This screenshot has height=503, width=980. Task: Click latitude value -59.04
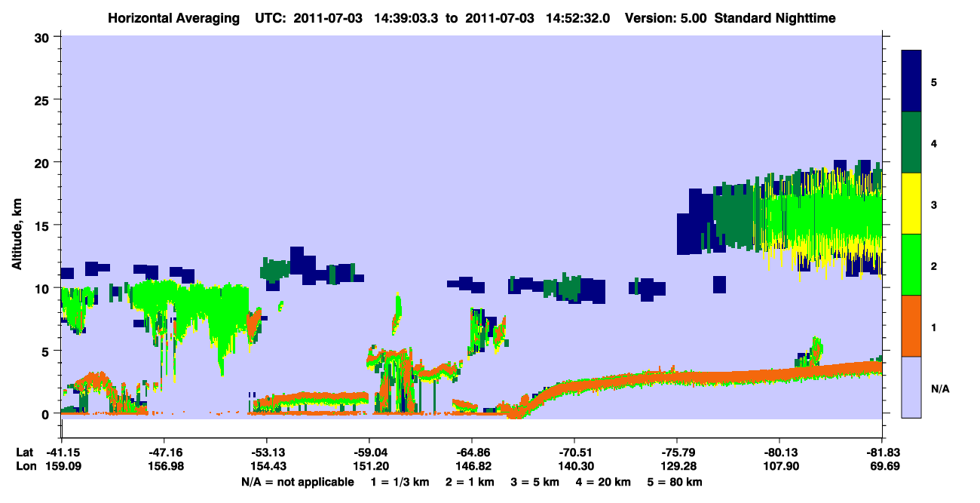point(369,452)
